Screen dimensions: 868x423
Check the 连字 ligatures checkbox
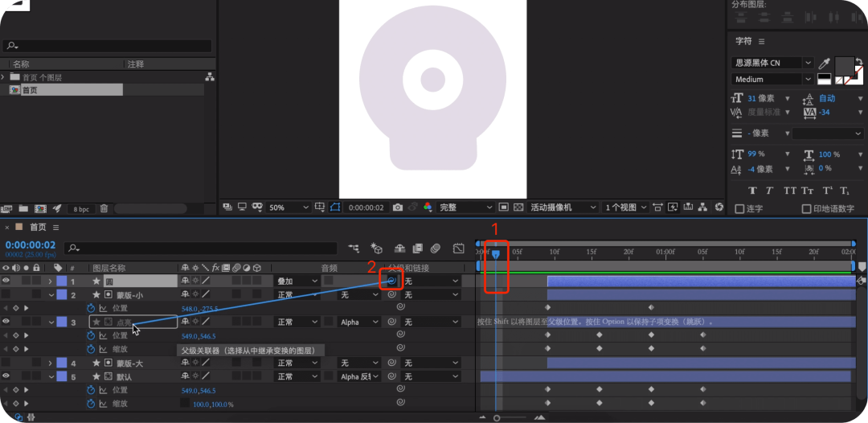click(739, 209)
